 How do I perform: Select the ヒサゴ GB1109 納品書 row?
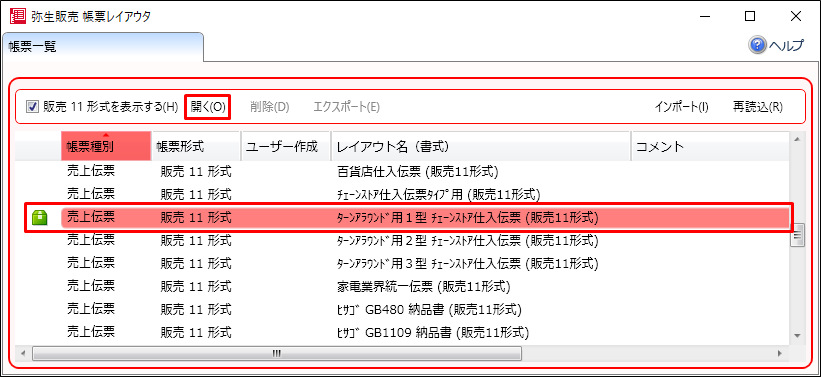click(x=402, y=332)
